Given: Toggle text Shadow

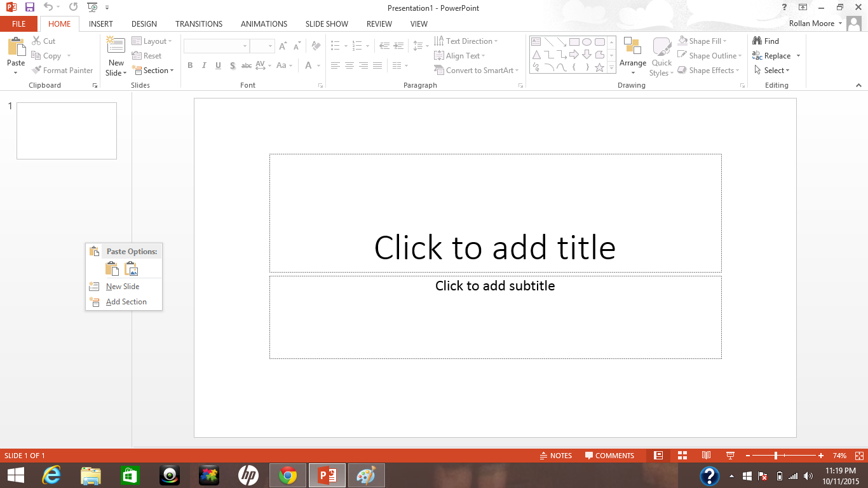Looking at the screenshot, I should (x=233, y=65).
